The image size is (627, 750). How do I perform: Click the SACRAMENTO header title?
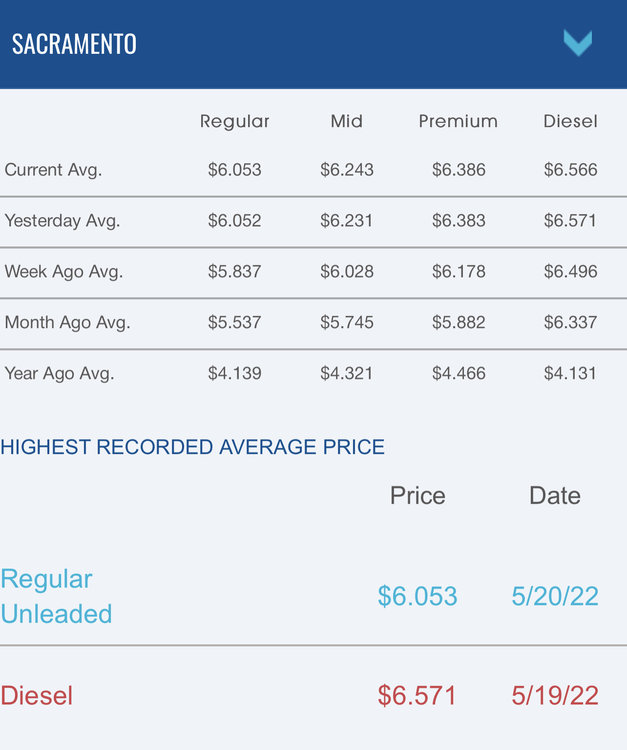74,44
